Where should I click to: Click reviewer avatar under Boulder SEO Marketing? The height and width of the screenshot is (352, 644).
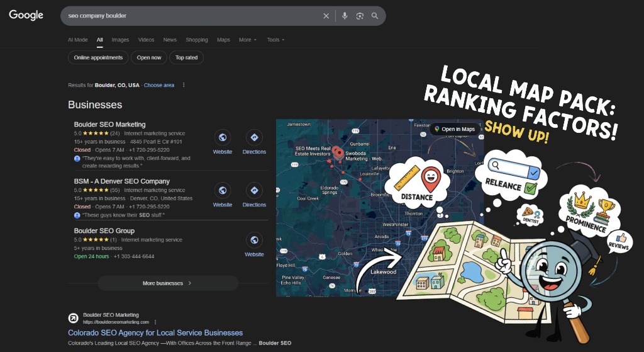coord(77,158)
